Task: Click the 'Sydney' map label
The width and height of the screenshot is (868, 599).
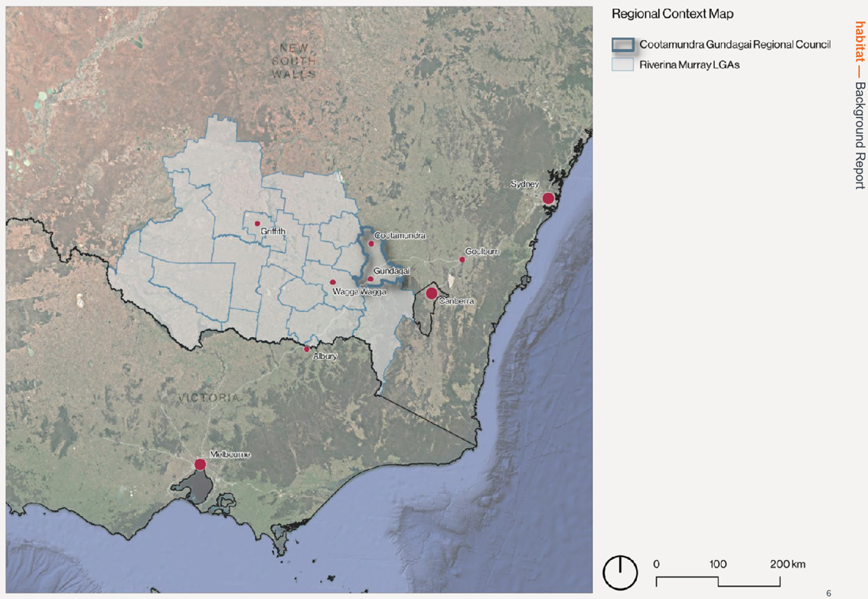Action: point(525,184)
